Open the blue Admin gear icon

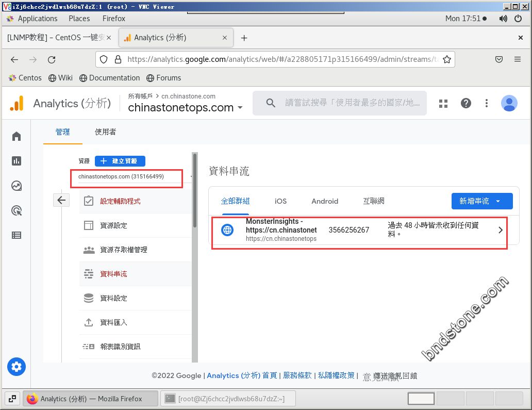tap(16, 367)
